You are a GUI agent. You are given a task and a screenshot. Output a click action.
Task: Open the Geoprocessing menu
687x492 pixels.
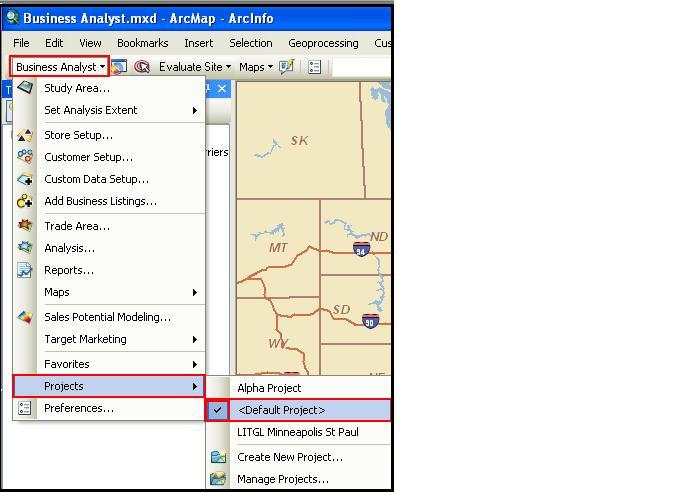coord(323,43)
